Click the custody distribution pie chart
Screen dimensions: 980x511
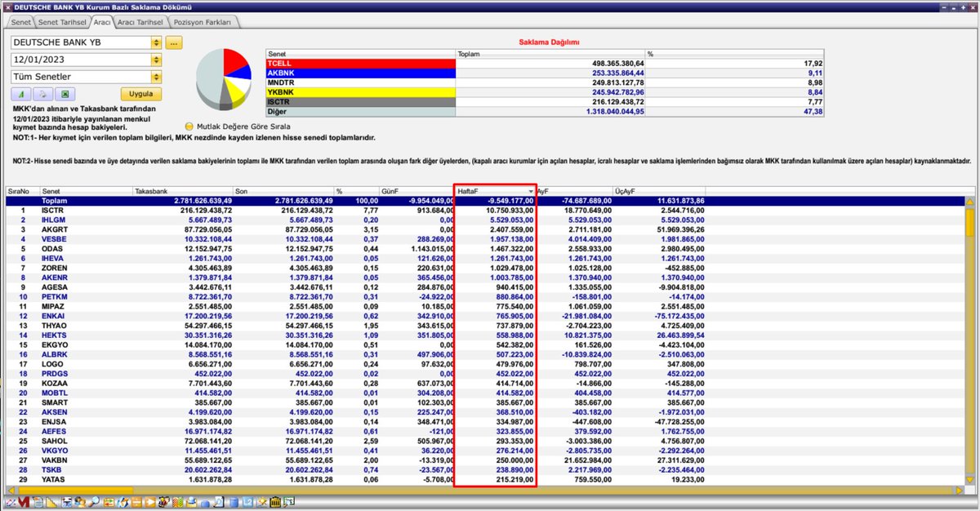(x=223, y=78)
